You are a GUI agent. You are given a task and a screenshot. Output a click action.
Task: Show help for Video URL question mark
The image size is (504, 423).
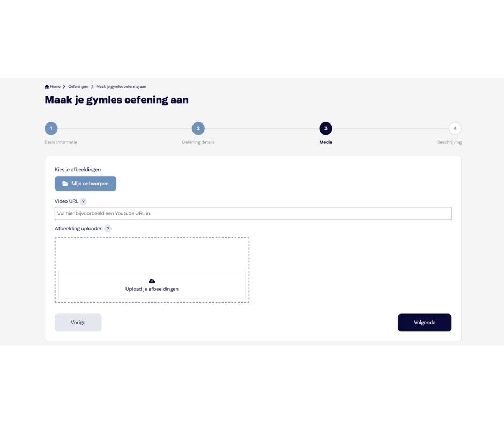(x=83, y=201)
